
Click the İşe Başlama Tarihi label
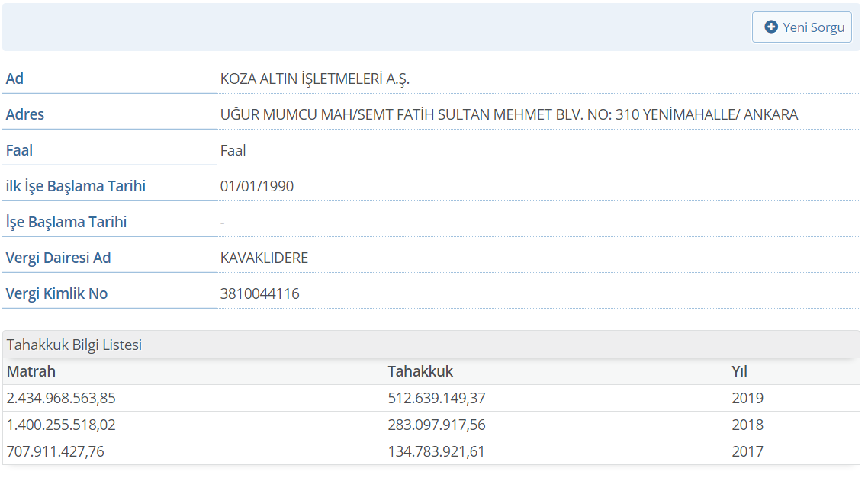(x=66, y=222)
